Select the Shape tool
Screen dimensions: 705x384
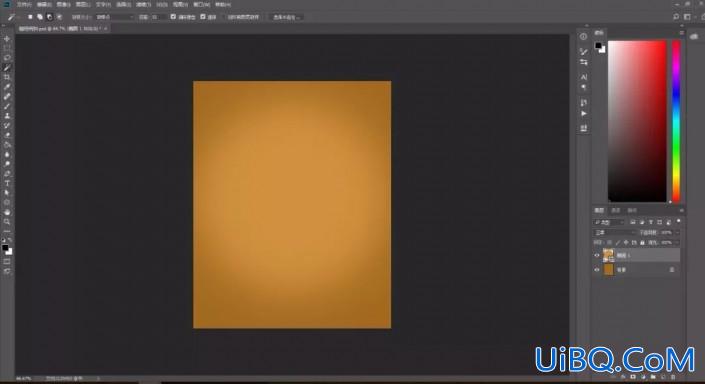[7, 202]
